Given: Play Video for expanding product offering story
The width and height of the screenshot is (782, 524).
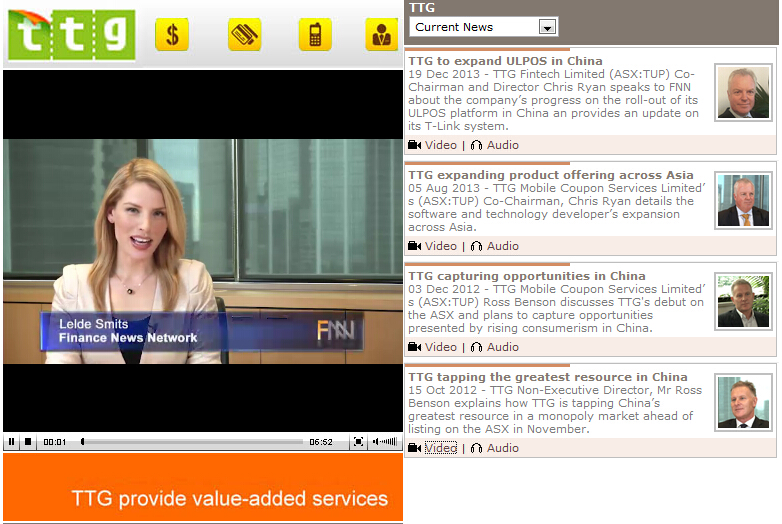Looking at the screenshot, I should coord(440,246).
